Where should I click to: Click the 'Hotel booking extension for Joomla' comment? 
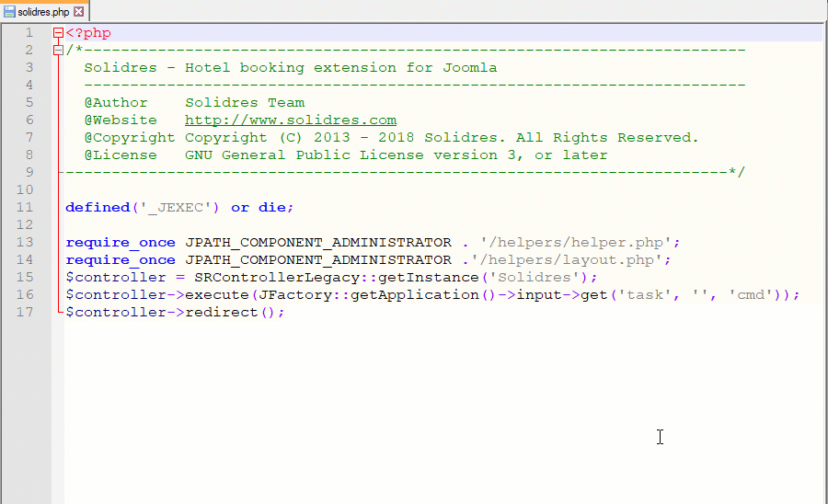click(x=340, y=67)
